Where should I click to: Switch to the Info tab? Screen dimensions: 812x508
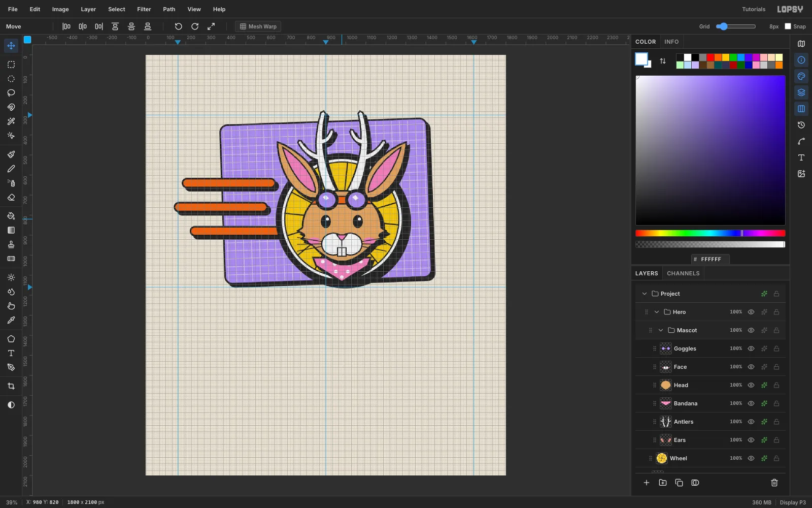pyautogui.click(x=671, y=42)
